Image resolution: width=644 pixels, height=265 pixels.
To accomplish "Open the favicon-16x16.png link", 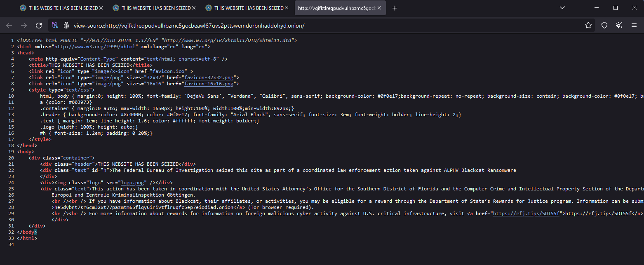I will pyautogui.click(x=209, y=84).
